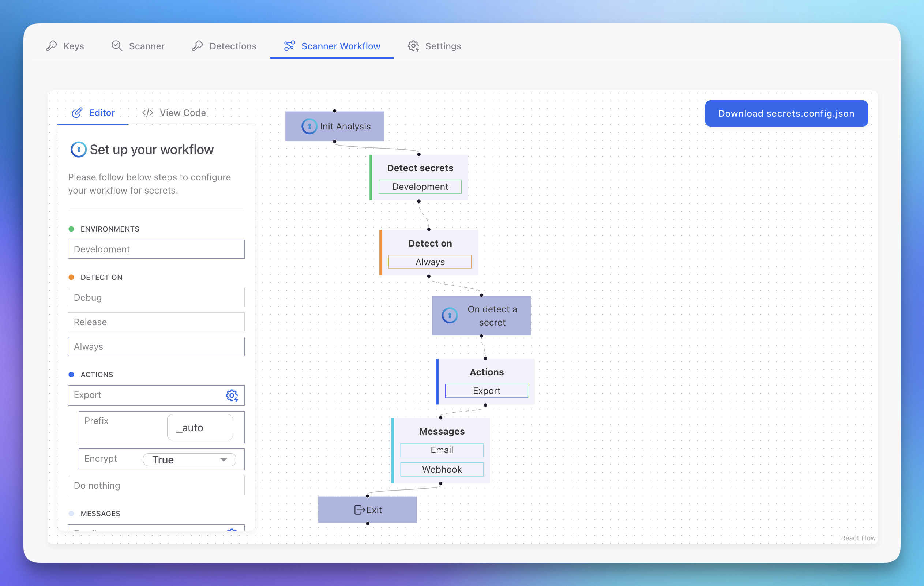This screenshot has width=924, height=586.
Task: Click the pencil icon beside Editor
Action: [78, 112]
